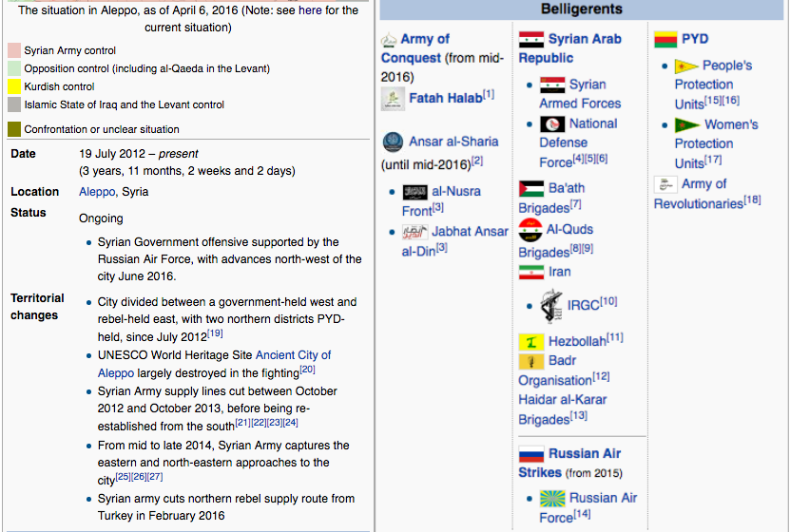This screenshot has width=790, height=532.
Task: Open the Fatah Halab link
Action: 446,98
